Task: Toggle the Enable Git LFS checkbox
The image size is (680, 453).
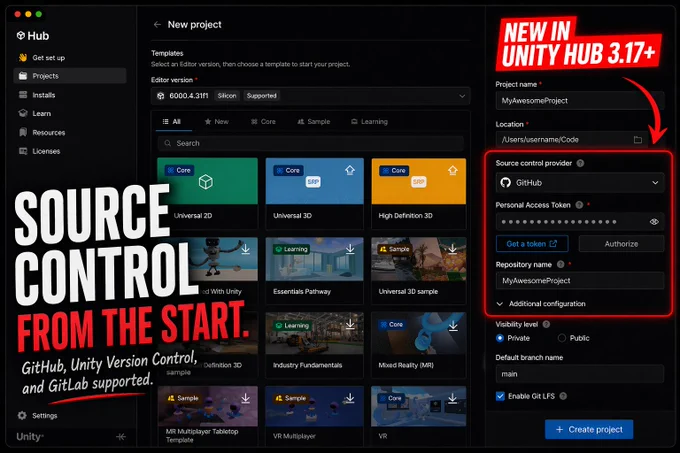Action: coord(500,396)
